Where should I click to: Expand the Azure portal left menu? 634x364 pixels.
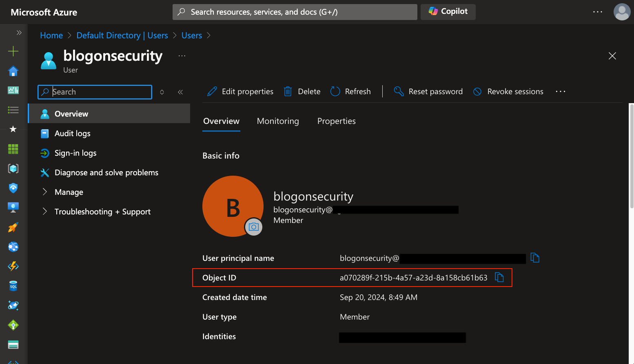19,33
